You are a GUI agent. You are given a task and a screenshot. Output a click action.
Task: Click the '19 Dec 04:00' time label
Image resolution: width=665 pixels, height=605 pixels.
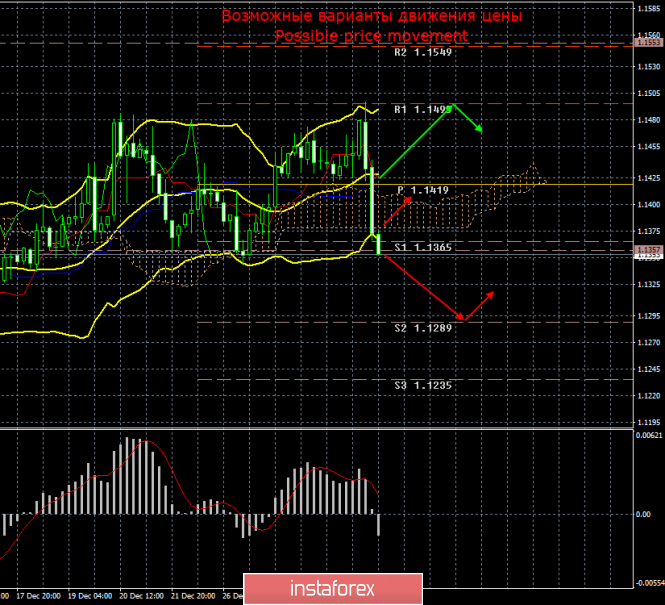coord(90,596)
